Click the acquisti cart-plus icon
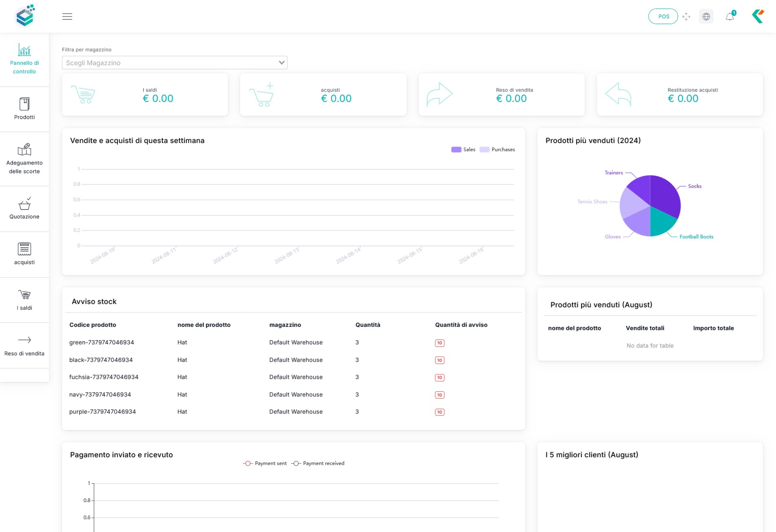The height and width of the screenshot is (532, 776). pos(262,95)
